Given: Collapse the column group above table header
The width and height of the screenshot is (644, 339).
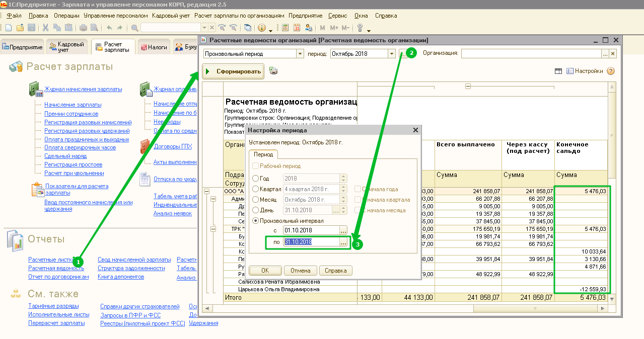Looking at the screenshot, I should click(468, 87).
